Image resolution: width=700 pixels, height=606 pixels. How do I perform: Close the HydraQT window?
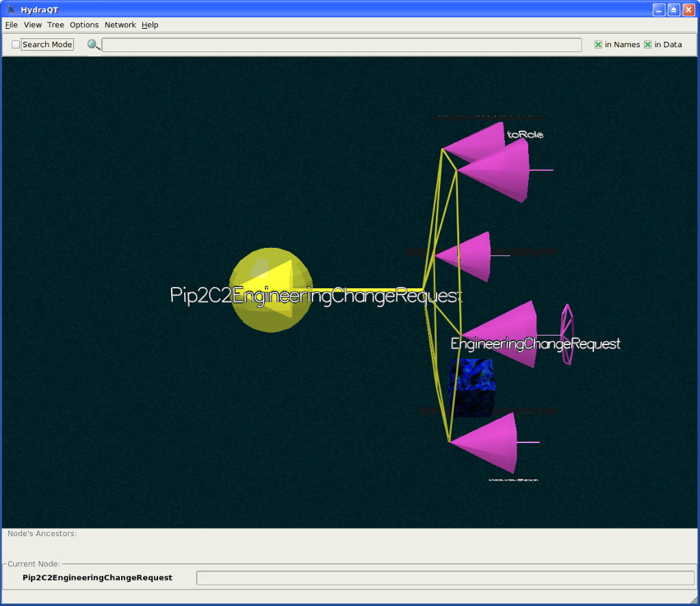[x=688, y=10]
